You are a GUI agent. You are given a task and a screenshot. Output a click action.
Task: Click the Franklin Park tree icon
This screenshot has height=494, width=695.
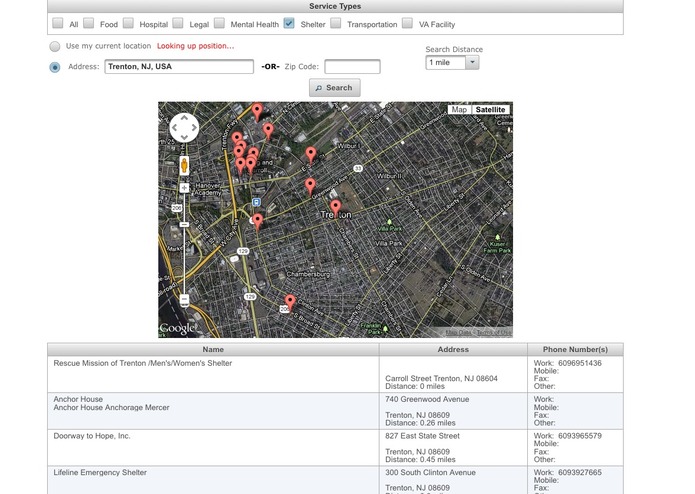pos(385,328)
